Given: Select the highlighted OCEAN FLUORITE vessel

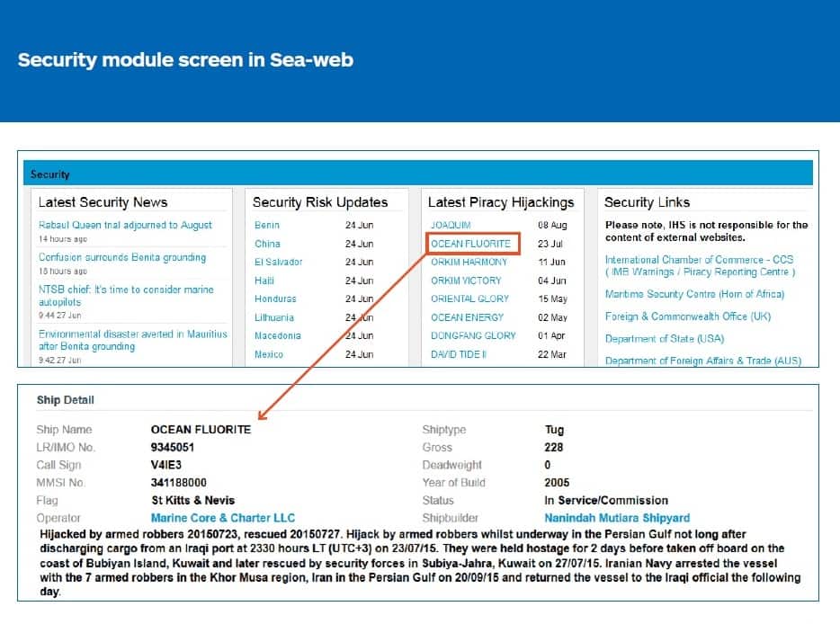Looking at the screenshot, I should (470, 244).
